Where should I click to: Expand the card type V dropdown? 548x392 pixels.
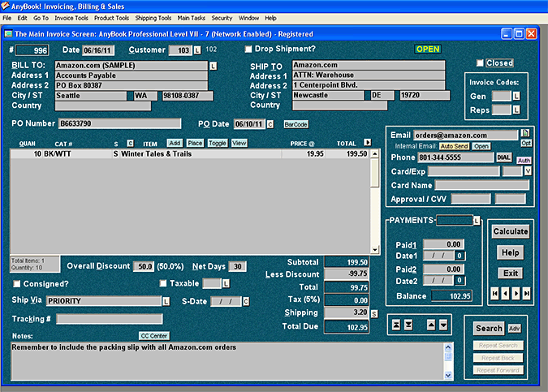pos(528,171)
